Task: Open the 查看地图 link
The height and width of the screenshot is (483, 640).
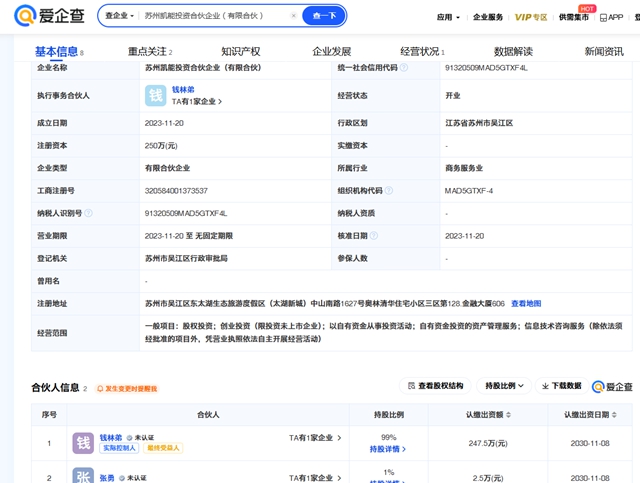Action: pyautogui.click(x=526, y=303)
